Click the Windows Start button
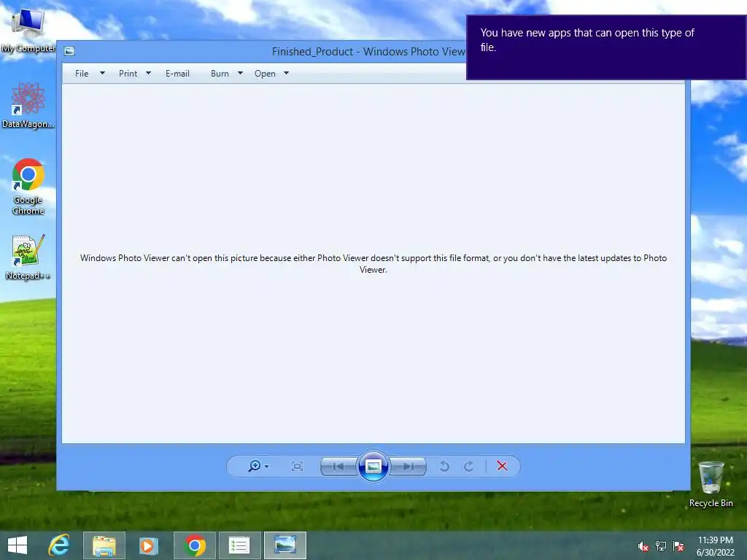The height and width of the screenshot is (560, 747). [18, 545]
